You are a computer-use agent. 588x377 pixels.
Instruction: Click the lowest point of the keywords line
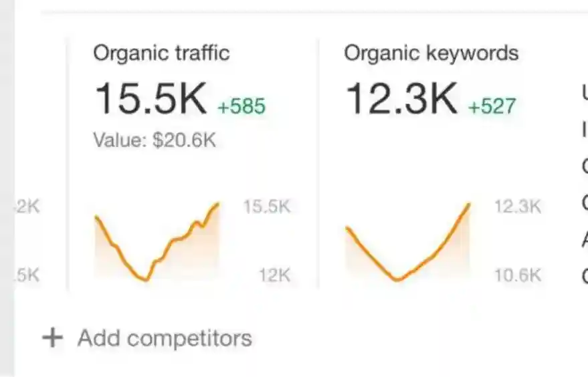tap(397, 279)
